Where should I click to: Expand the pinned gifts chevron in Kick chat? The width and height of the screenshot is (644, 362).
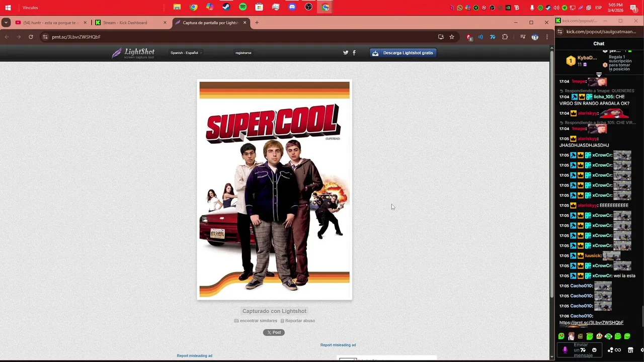(599, 74)
